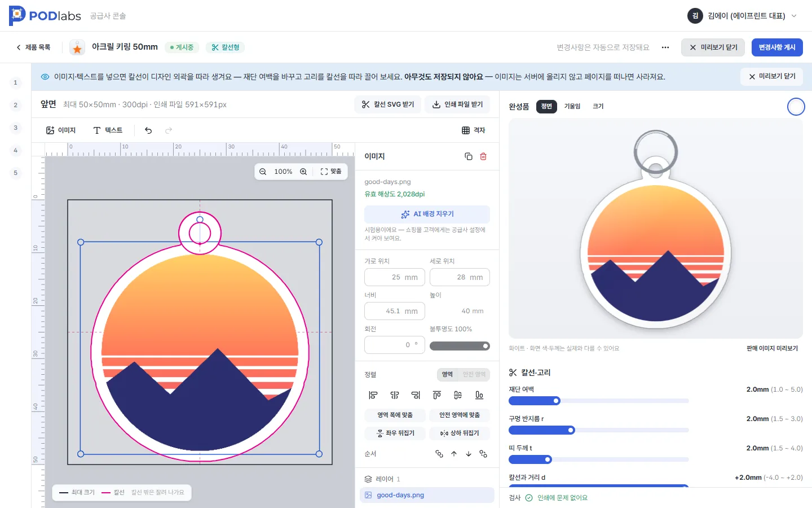
Task: Open the 김에이 account dropdown
Action: (742, 16)
